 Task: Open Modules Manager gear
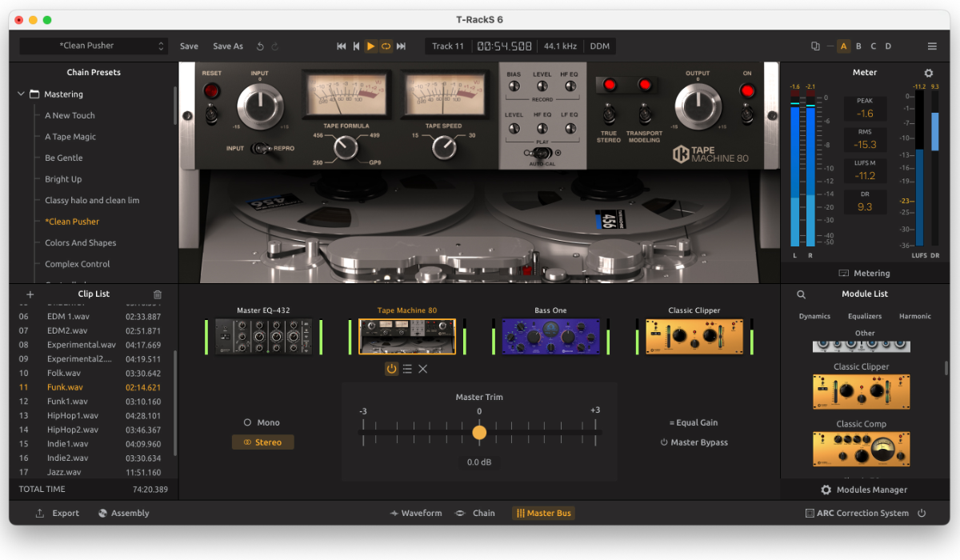(826, 490)
